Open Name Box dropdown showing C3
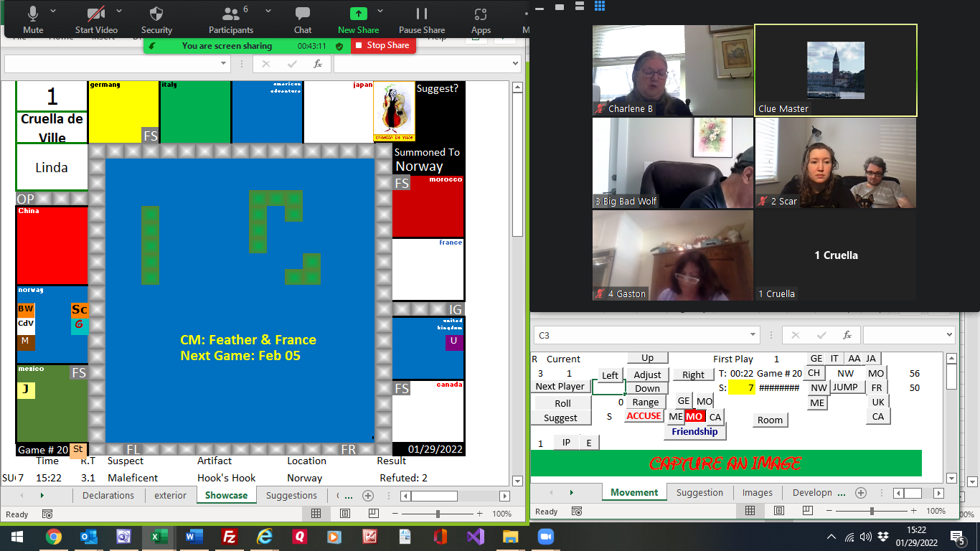The image size is (980, 551). coord(754,335)
